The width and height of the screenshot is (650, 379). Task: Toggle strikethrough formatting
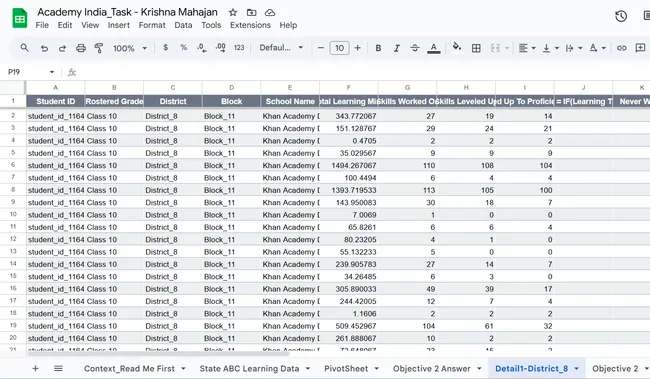pyautogui.click(x=415, y=48)
